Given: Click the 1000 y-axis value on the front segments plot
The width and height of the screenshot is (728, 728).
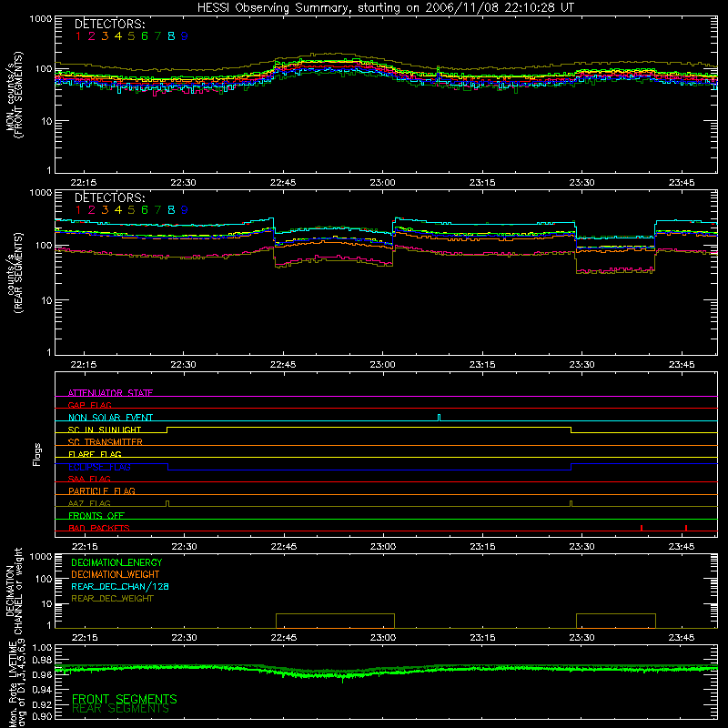Looking at the screenshot, I should [41, 19].
